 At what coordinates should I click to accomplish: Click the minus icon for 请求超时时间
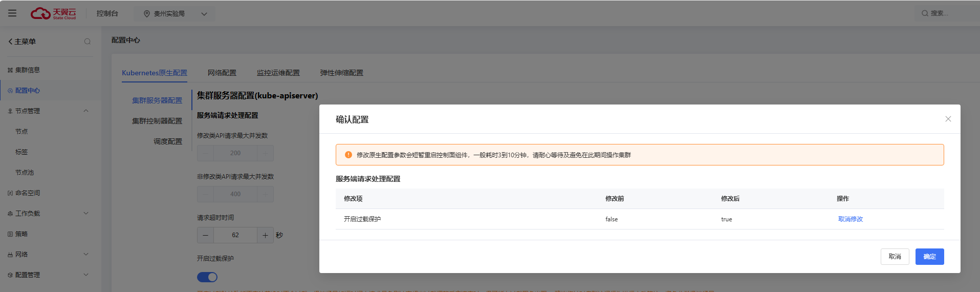205,235
